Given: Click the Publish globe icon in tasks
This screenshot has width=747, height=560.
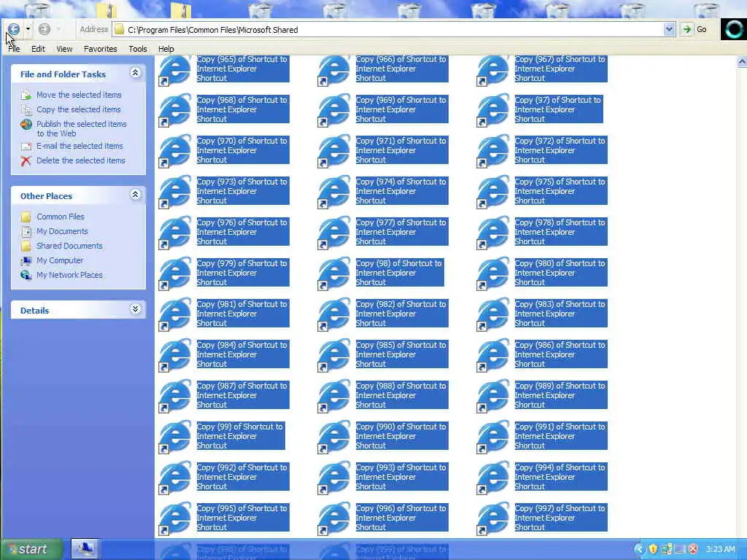Looking at the screenshot, I should pos(26,125).
